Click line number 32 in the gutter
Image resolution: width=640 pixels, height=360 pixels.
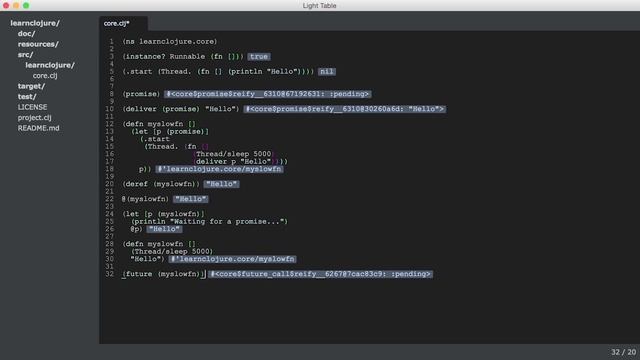[x=109, y=274]
